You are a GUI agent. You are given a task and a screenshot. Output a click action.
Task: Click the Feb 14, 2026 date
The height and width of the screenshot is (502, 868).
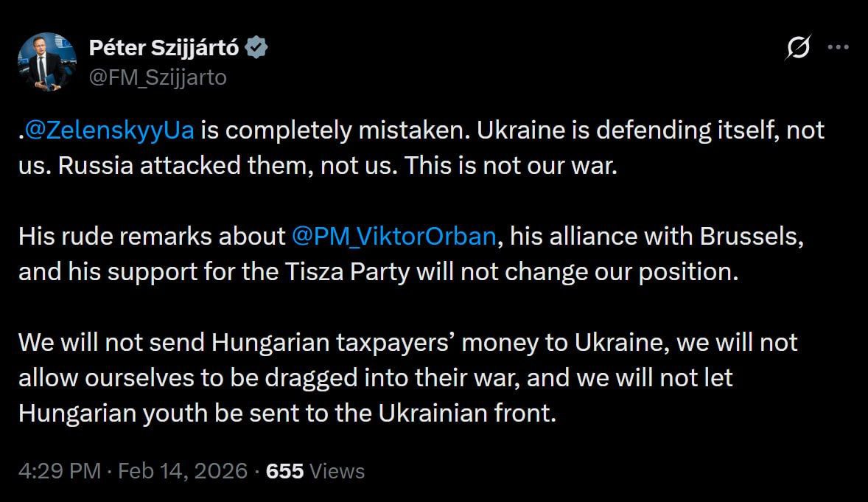pos(181,471)
